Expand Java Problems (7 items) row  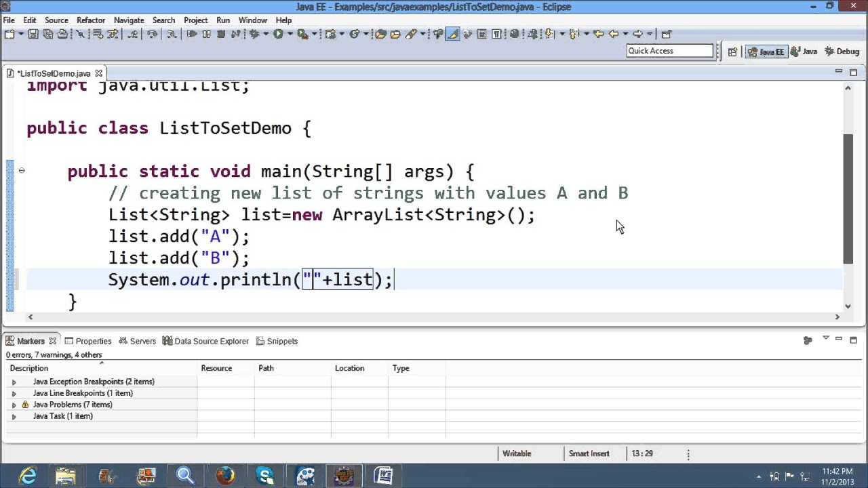pyautogui.click(x=14, y=405)
